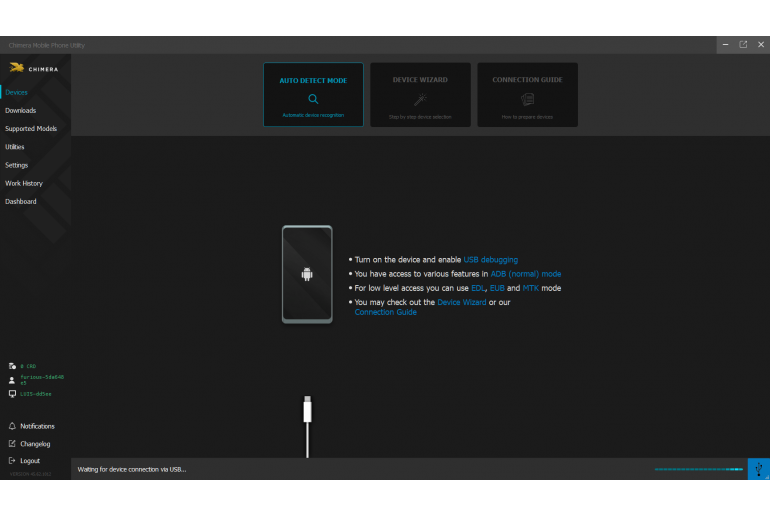This screenshot has width=770, height=518.
Task: Click the blue USB connection icon
Action: (759, 469)
